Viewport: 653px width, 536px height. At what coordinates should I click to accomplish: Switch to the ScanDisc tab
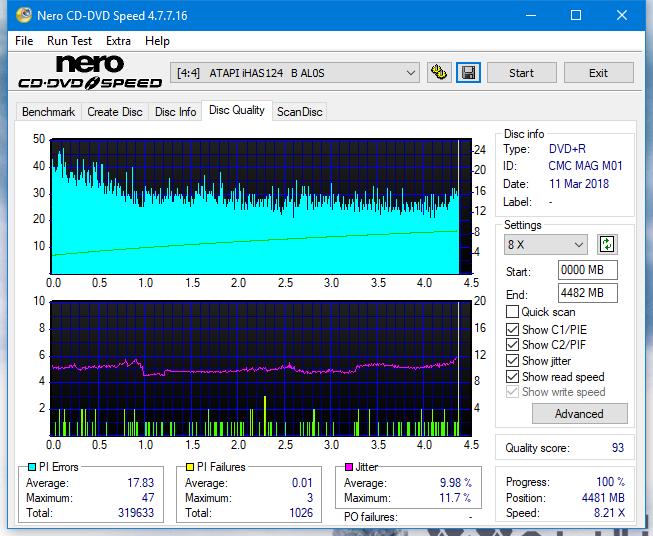point(299,112)
